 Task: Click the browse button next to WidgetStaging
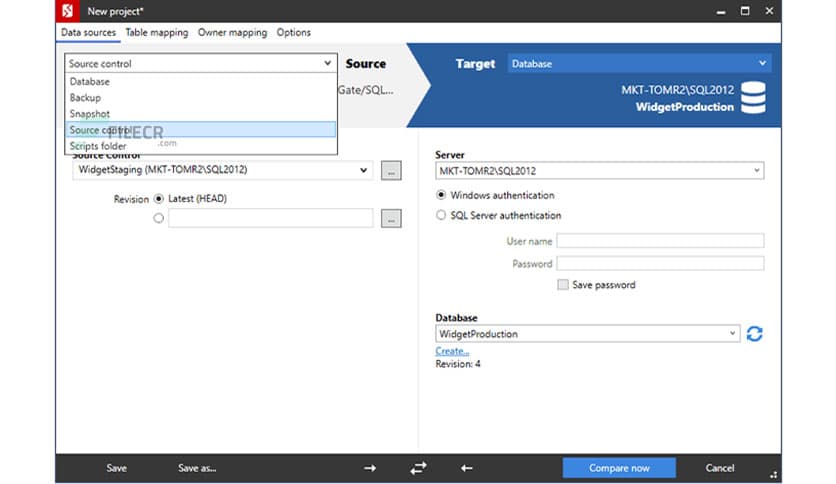click(391, 171)
